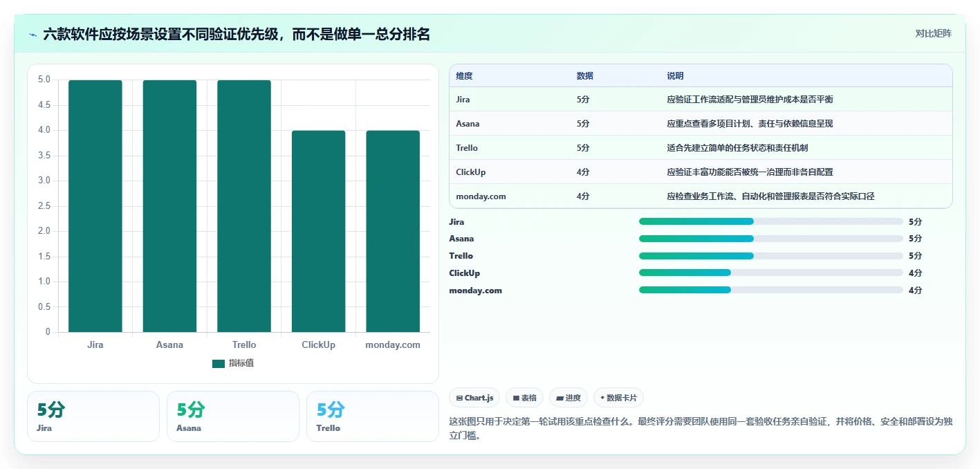
Task: Click the Jira progress bar
Action: tap(771, 221)
